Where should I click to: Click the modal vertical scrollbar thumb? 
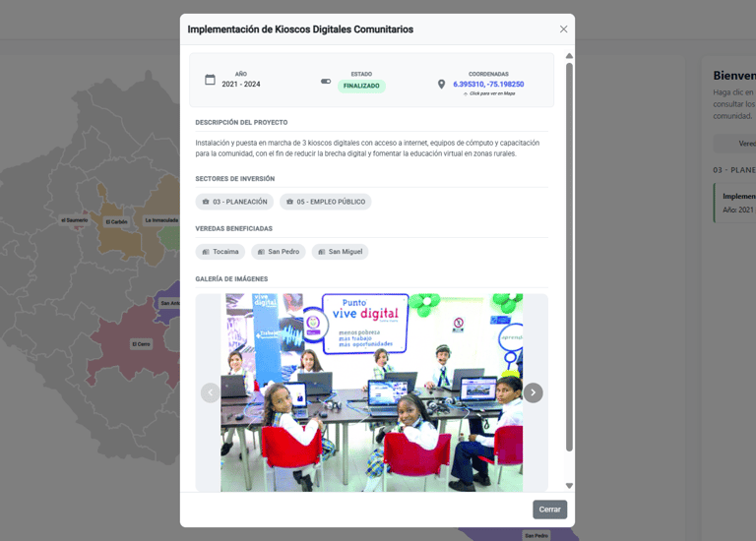(569, 258)
